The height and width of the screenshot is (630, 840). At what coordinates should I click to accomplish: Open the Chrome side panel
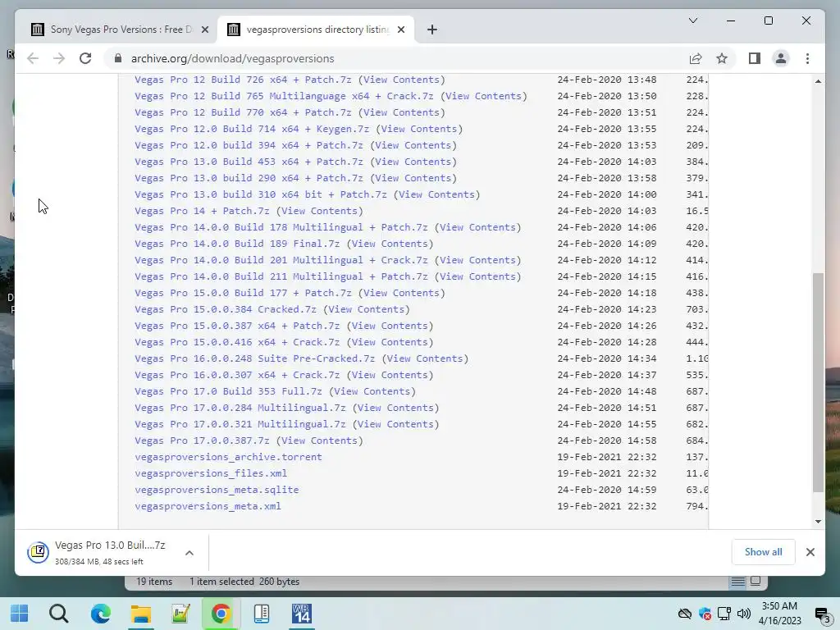[x=755, y=58]
